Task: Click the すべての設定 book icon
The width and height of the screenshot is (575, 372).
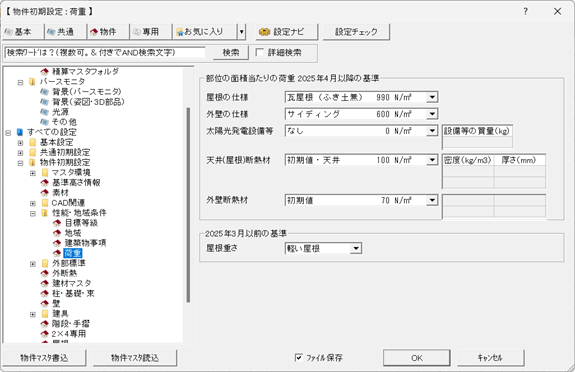Action: click(x=20, y=132)
